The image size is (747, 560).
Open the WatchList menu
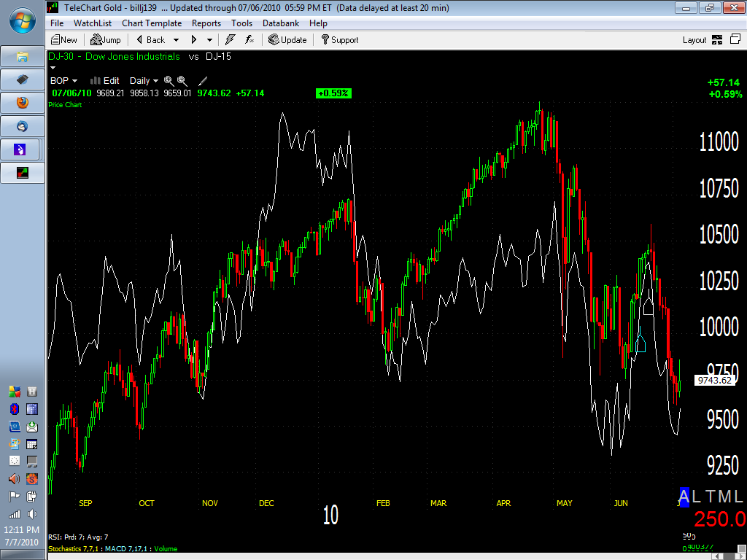pos(93,23)
